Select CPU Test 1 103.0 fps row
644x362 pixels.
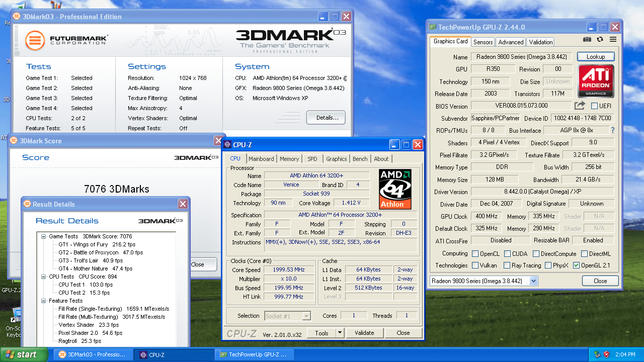coord(86,285)
